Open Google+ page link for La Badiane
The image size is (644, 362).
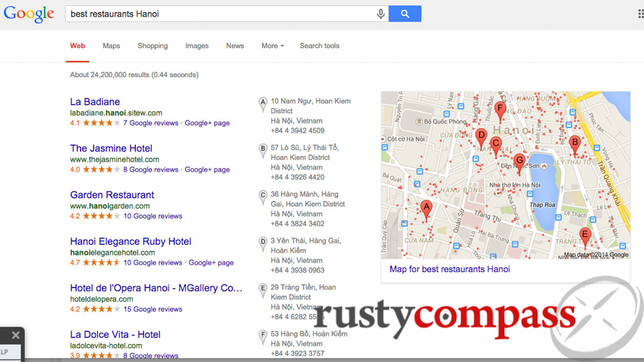(207, 123)
